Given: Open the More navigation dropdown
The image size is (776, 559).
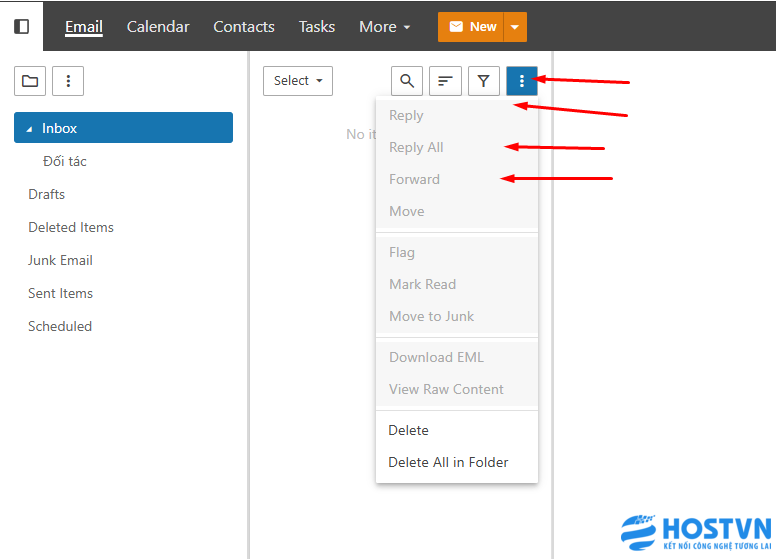Looking at the screenshot, I should point(385,27).
